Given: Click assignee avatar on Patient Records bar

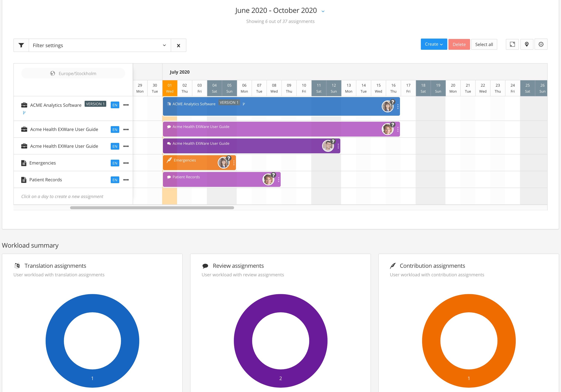Looking at the screenshot, I should (x=268, y=180).
